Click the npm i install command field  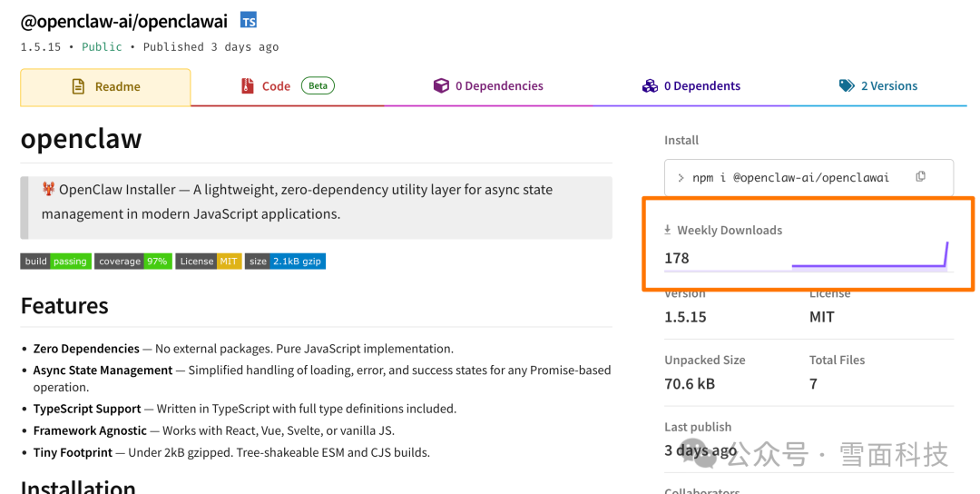[789, 178]
